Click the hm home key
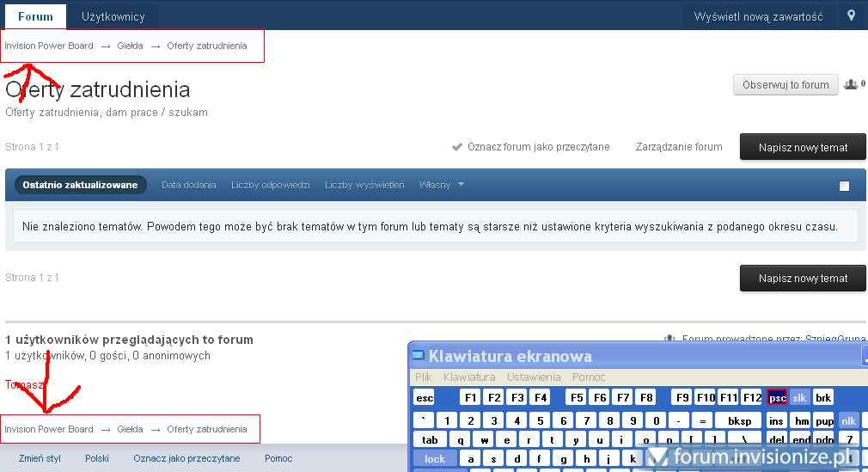Screen dimensions: 868x472 801,421
